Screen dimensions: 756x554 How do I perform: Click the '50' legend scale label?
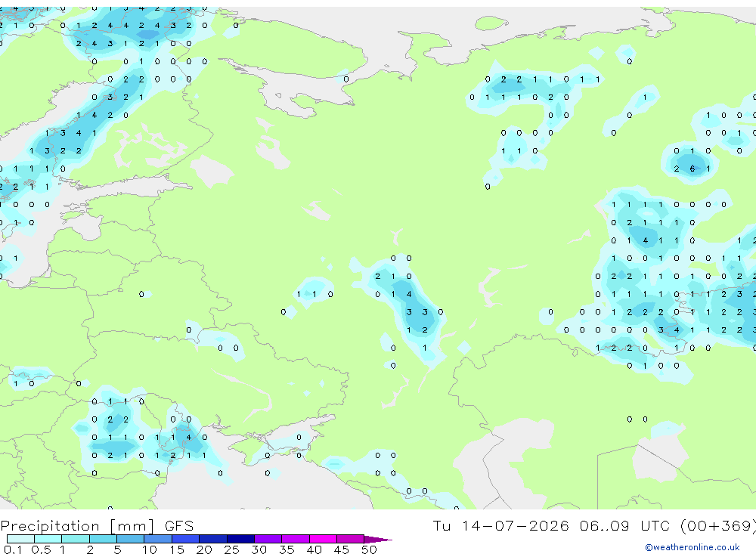click(369, 549)
